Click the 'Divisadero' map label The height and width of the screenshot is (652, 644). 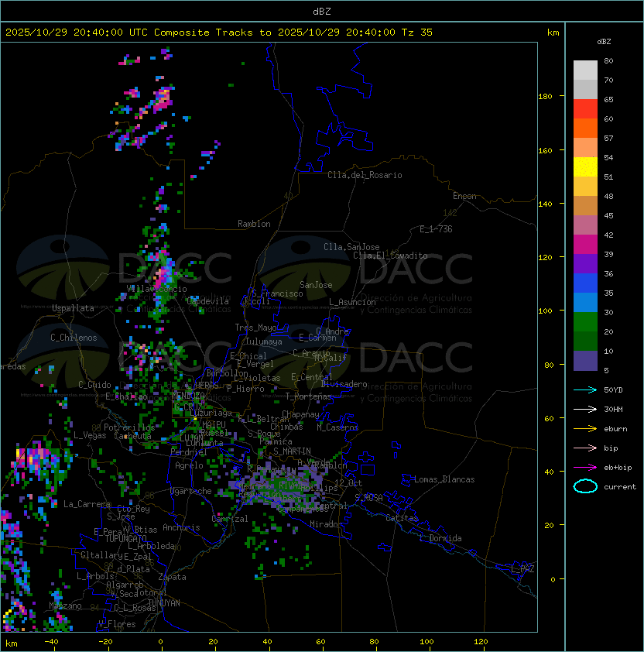(x=344, y=384)
